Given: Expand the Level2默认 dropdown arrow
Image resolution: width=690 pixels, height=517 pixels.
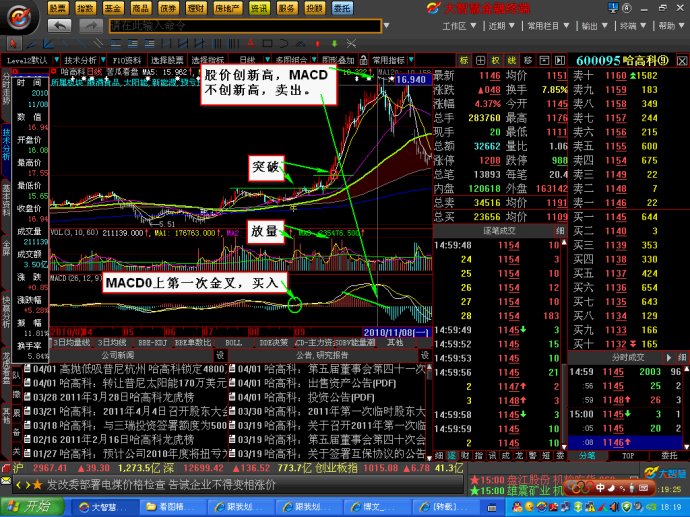Looking at the screenshot, I should 56,60.
